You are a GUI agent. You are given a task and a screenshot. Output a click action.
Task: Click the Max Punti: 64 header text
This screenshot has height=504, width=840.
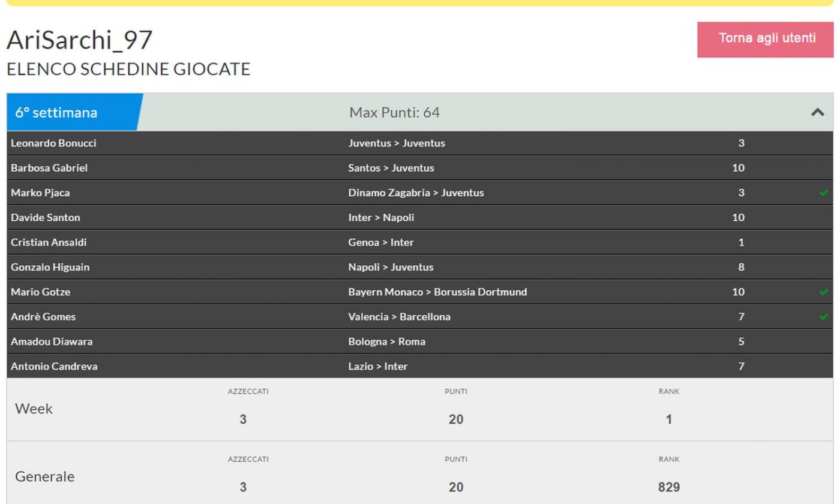(x=394, y=112)
